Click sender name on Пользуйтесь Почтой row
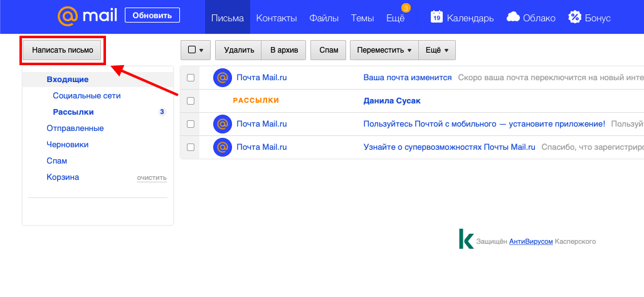The height and width of the screenshot is (297, 644). pyautogui.click(x=261, y=124)
